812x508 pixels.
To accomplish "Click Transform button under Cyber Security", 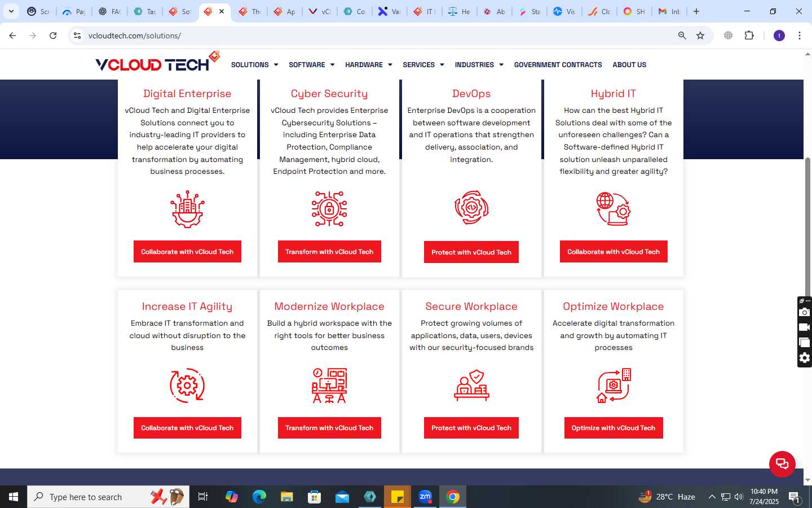I will pyautogui.click(x=329, y=252).
